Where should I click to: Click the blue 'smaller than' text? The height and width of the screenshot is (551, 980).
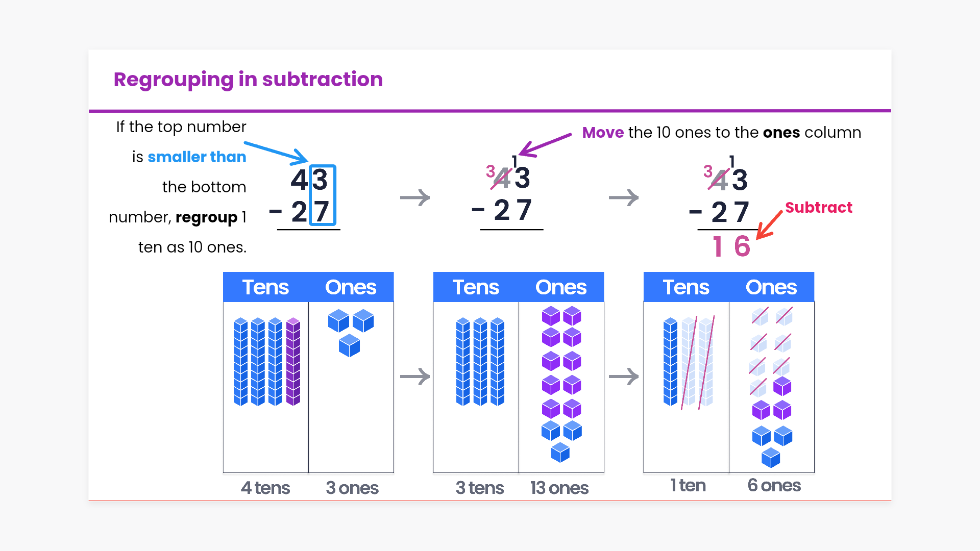197,157
